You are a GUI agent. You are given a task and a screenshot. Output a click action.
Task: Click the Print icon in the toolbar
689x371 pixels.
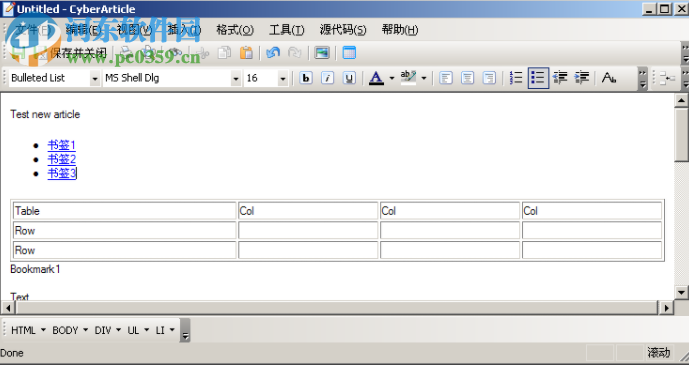[x=126, y=53]
